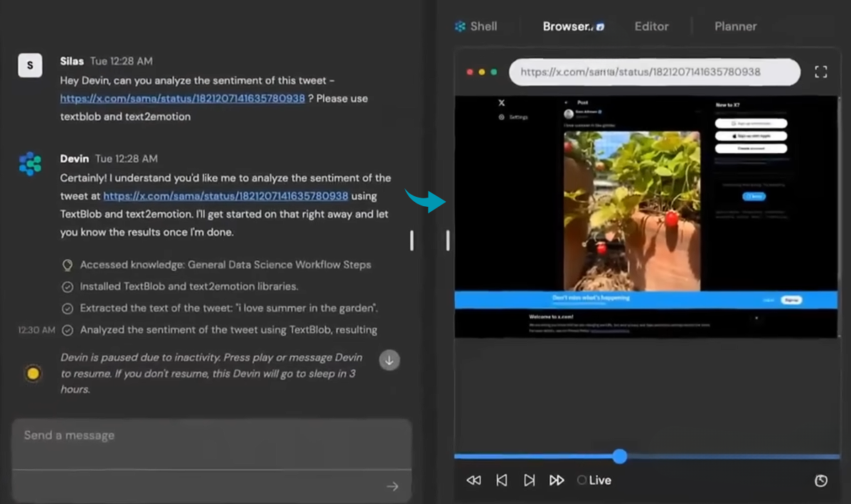Screen dimensions: 851x504
Task: Open tweet link in Devin's reply
Action: coord(226,196)
